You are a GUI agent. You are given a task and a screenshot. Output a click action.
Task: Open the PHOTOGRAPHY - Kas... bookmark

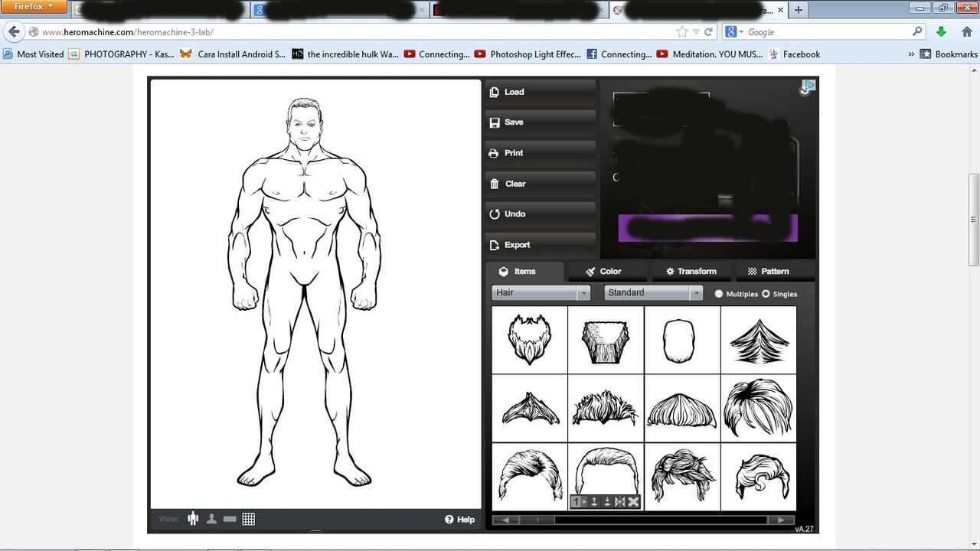(x=122, y=54)
